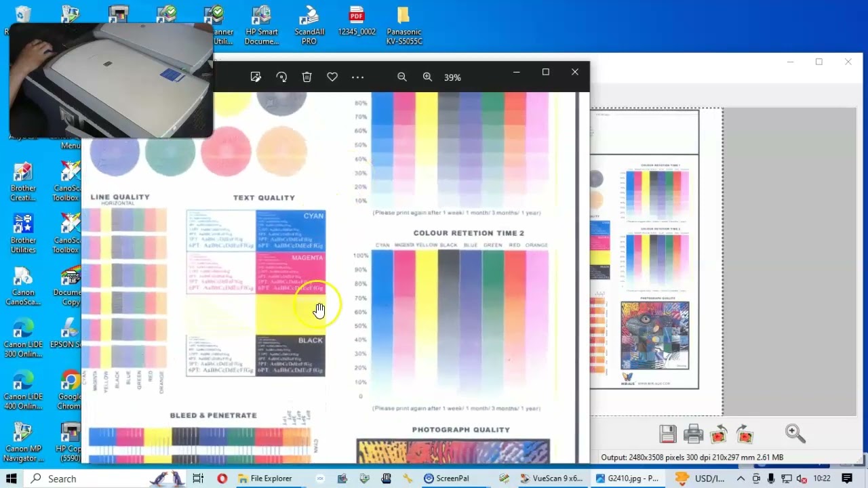This screenshot has width=868, height=488.
Task: Open Brother Creative desktop shortcut
Action: 23,182
